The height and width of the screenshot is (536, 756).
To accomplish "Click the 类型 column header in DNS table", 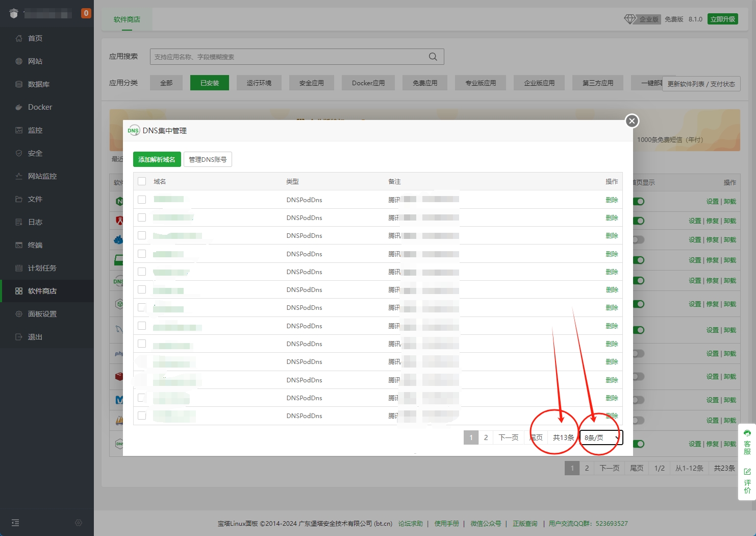I will coord(292,182).
